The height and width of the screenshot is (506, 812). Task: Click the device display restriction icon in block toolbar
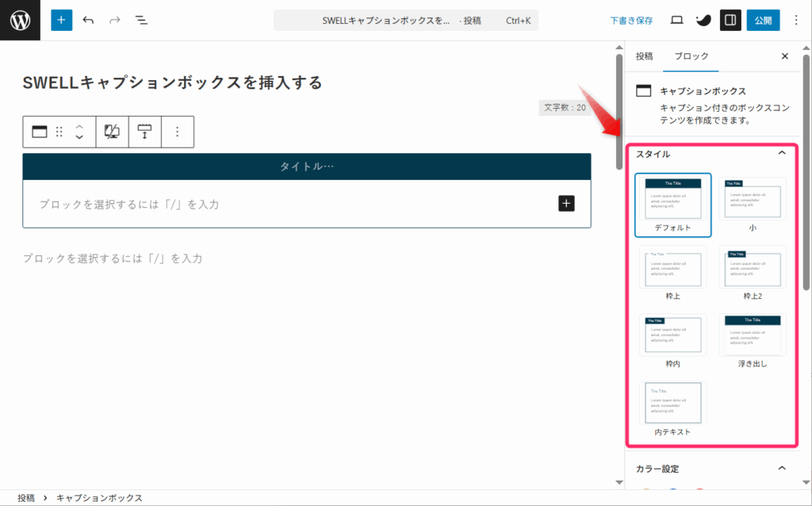coord(112,132)
